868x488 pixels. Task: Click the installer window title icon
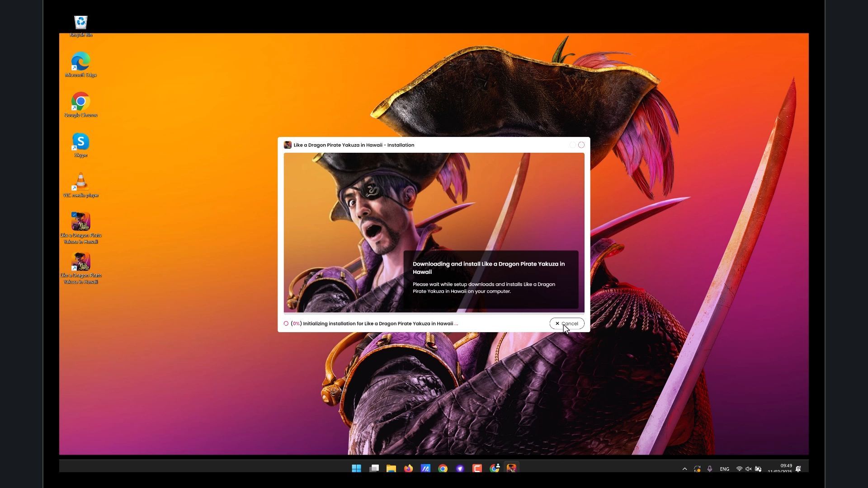tap(288, 145)
